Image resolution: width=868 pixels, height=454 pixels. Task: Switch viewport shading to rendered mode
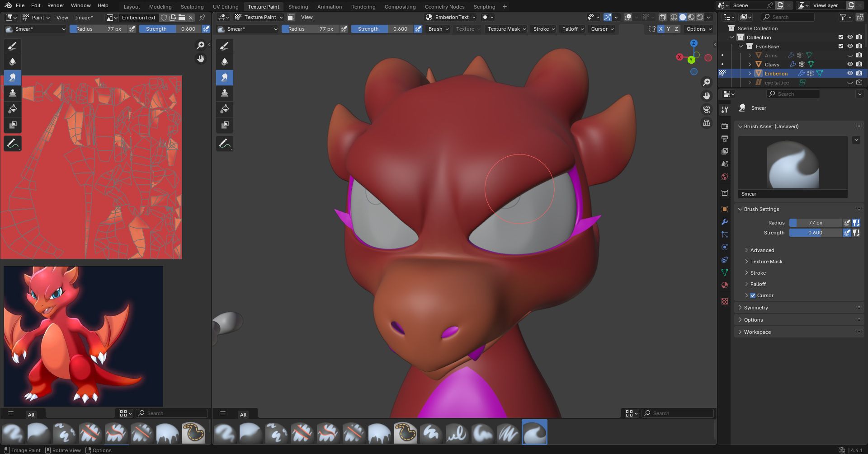point(700,17)
